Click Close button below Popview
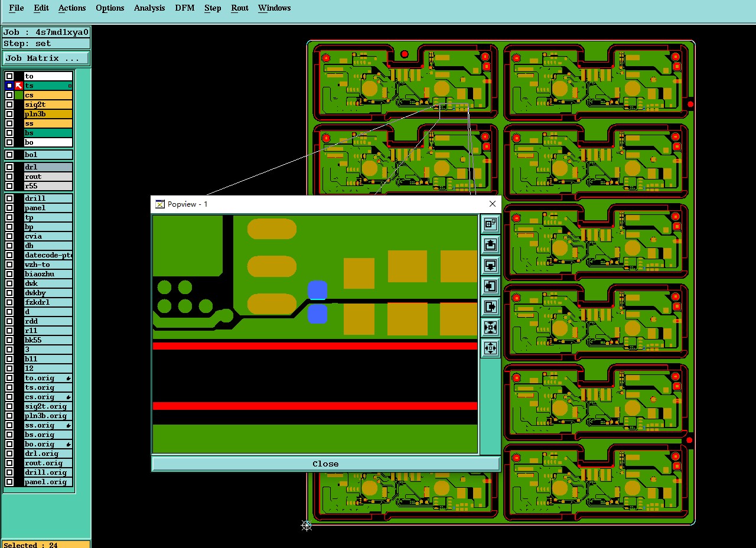Viewport: 756px width, 548px height. point(325,464)
